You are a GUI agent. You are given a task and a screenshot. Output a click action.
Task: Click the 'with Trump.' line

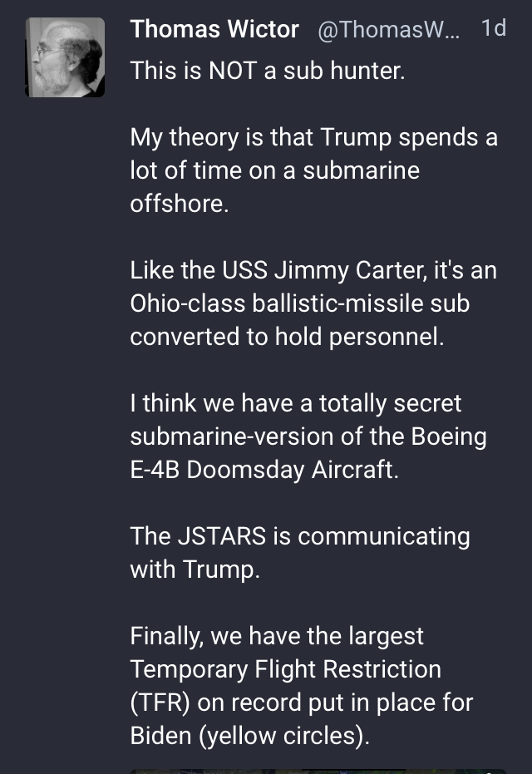pos(195,569)
